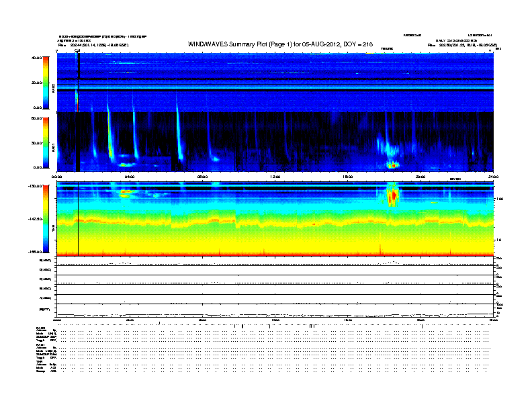Viewport: 532px width, 411px height.
Task: Click the red spot in TNR near 03:45
Action: tap(125, 192)
